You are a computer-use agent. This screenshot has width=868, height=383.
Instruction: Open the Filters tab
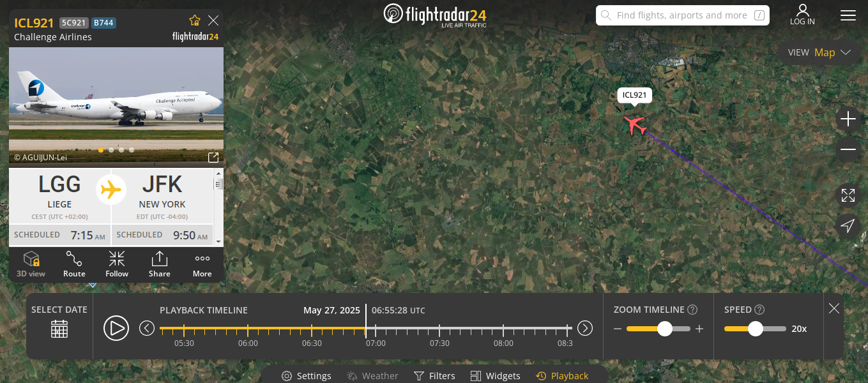click(434, 376)
